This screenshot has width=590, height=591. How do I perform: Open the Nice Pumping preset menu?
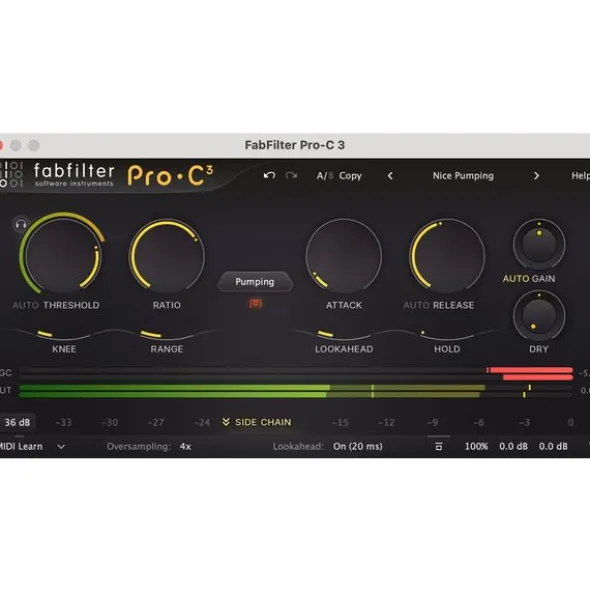point(463,176)
